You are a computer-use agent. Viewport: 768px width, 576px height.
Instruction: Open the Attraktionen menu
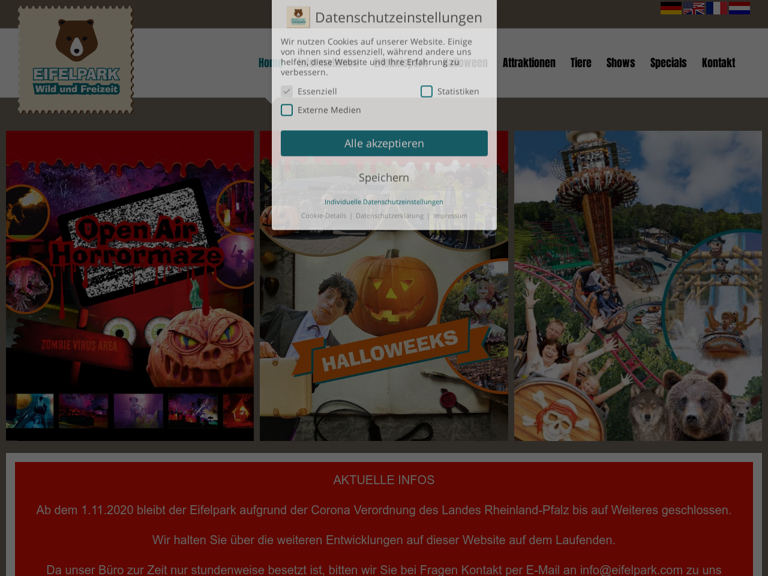529,63
